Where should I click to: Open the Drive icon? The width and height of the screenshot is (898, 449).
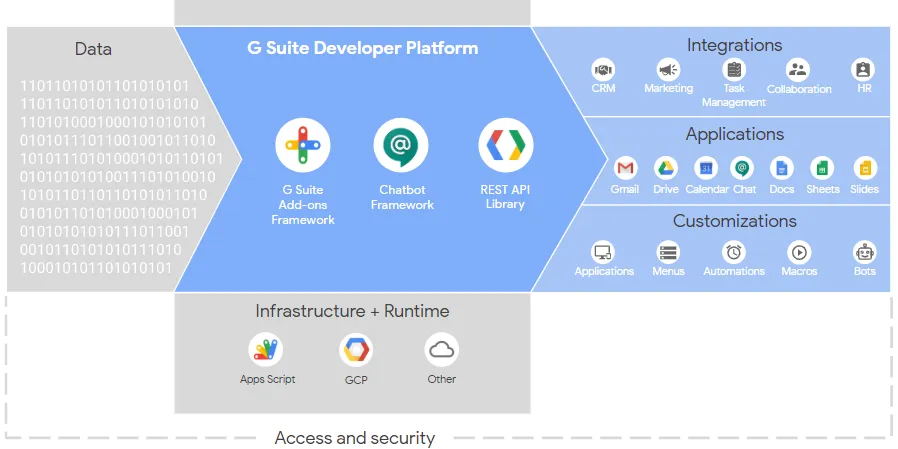pos(665,168)
